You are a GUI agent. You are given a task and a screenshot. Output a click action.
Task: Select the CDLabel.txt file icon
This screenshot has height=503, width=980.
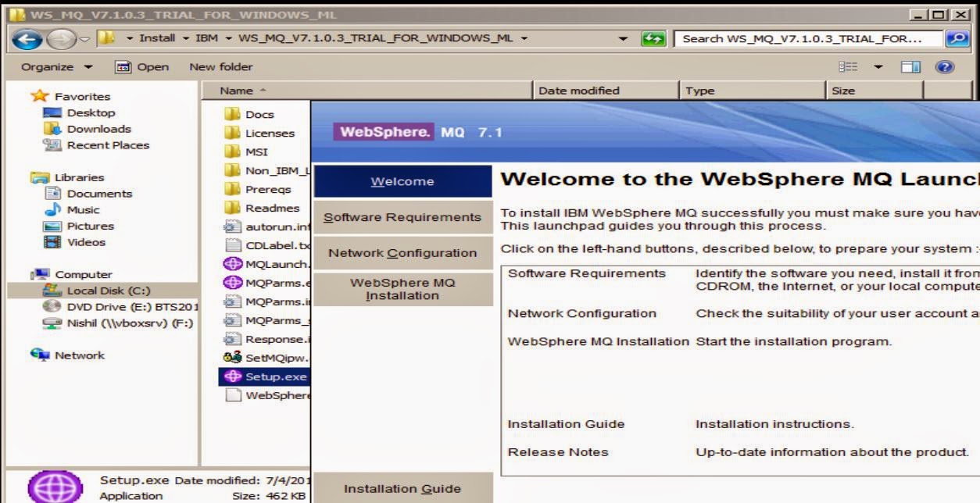click(232, 245)
